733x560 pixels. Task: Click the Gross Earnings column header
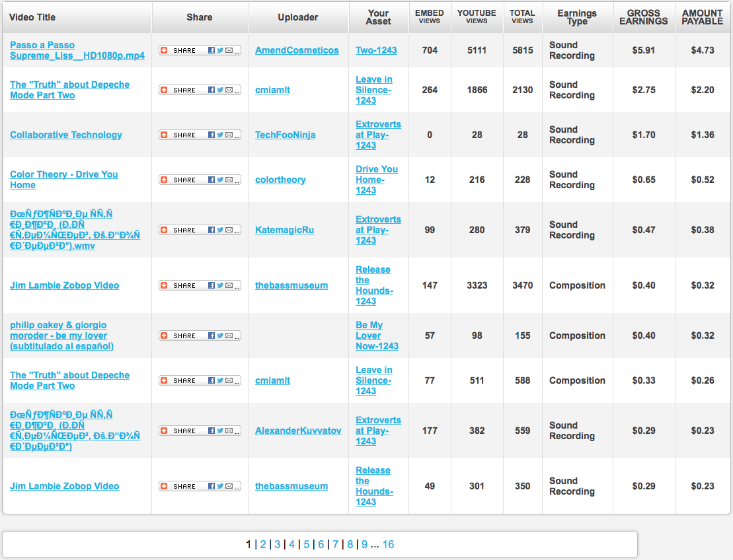(643, 17)
